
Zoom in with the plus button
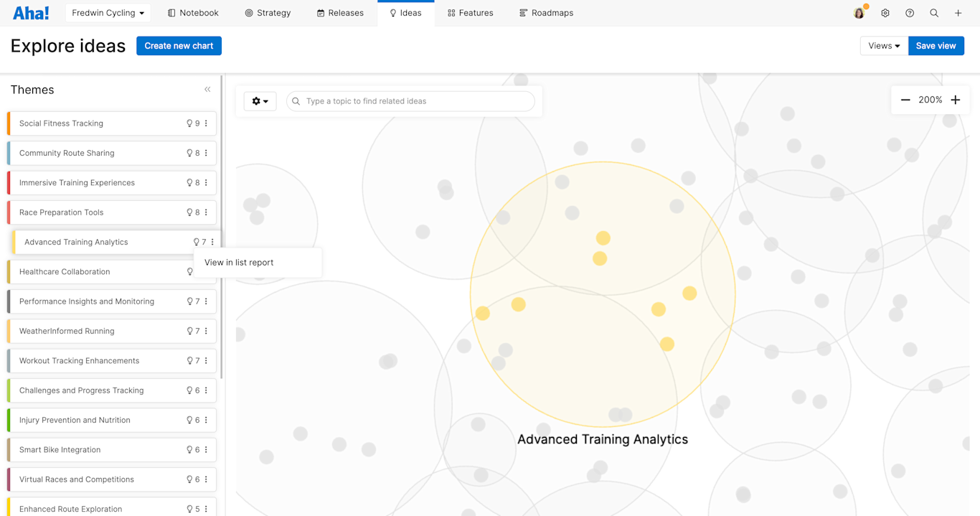click(956, 100)
